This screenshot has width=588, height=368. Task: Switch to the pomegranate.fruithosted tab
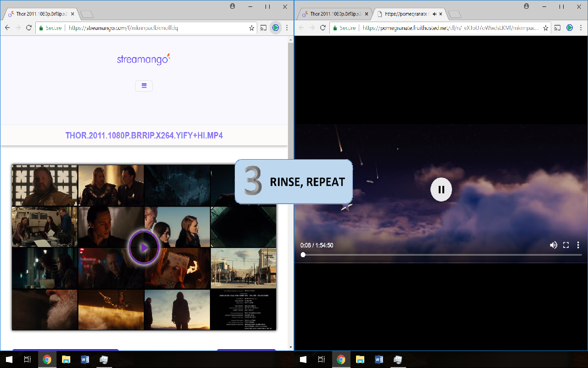coord(407,14)
